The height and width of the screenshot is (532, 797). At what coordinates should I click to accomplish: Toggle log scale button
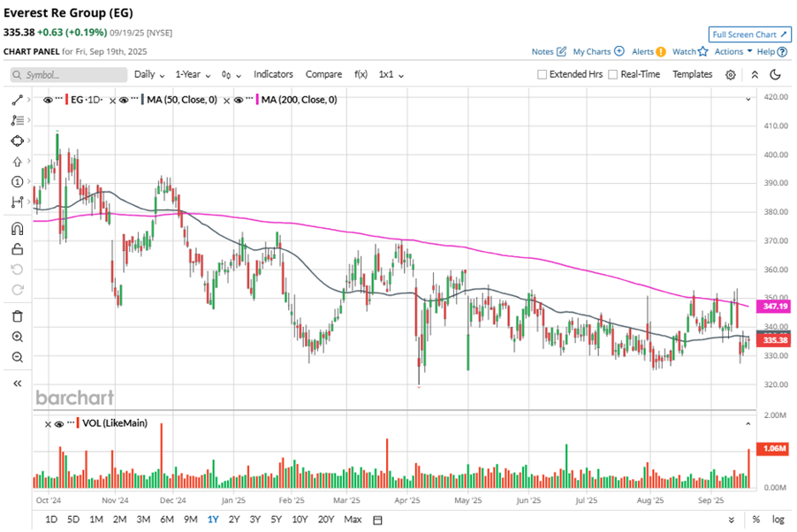click(778, 520)
